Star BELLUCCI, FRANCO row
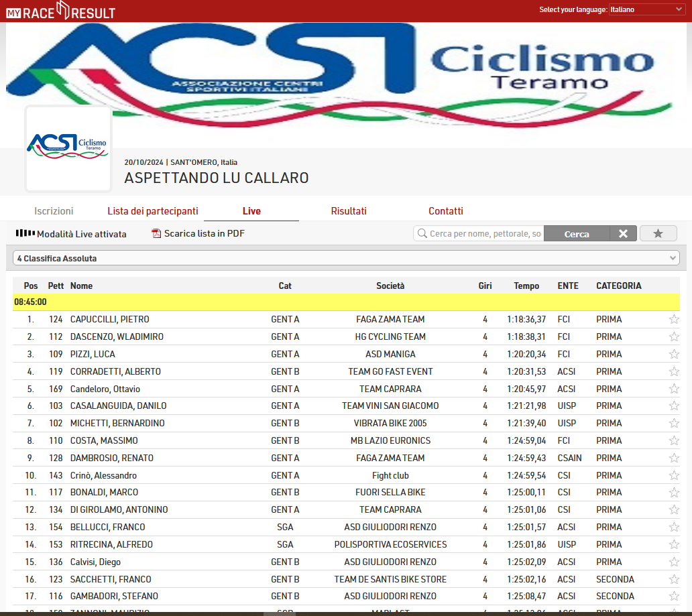 (674, 527)
